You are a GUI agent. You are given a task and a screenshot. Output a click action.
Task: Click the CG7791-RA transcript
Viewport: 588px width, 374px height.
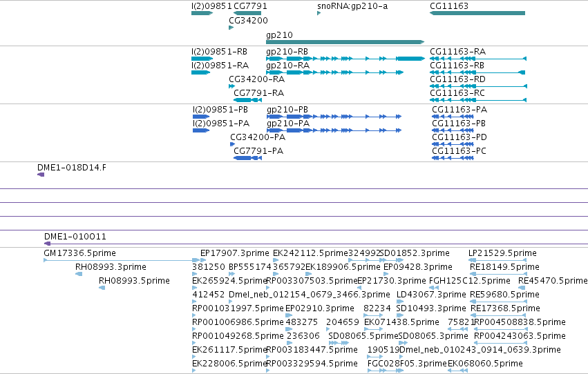(x=258, y=93)
